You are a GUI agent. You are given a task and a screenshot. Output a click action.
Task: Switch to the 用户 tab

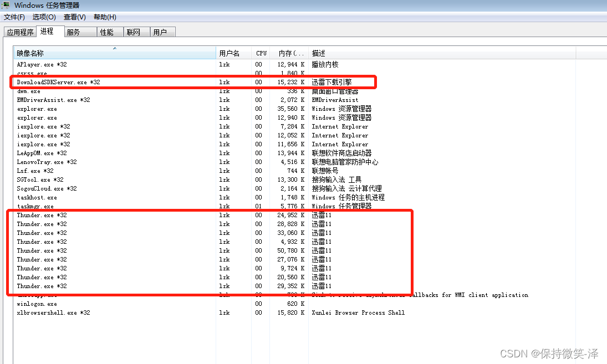[162, 32]
